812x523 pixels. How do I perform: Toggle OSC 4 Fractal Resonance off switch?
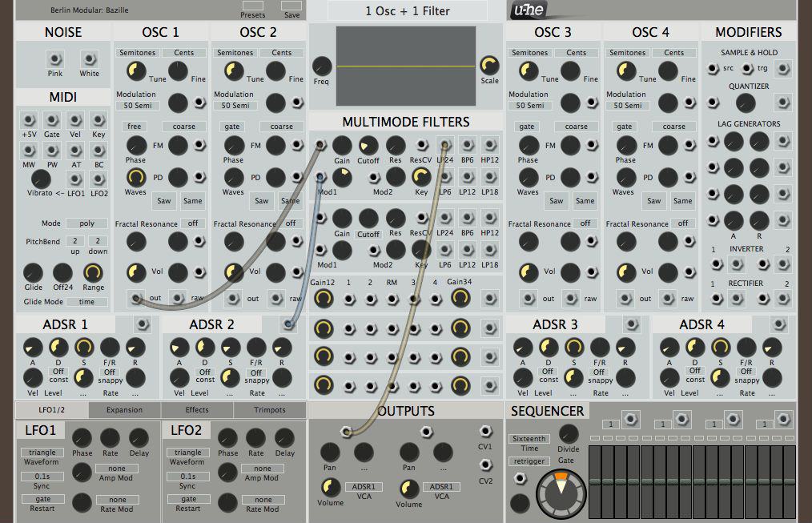[x=683, y=223]
